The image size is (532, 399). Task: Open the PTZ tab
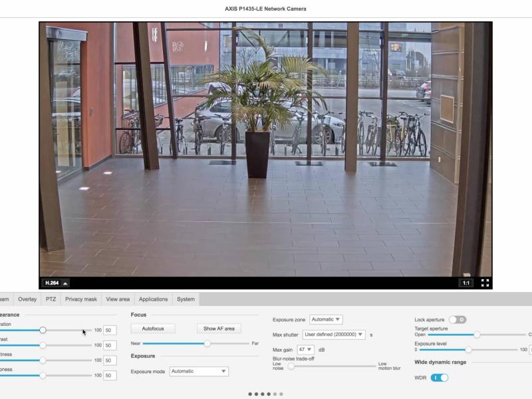[51, 299]
